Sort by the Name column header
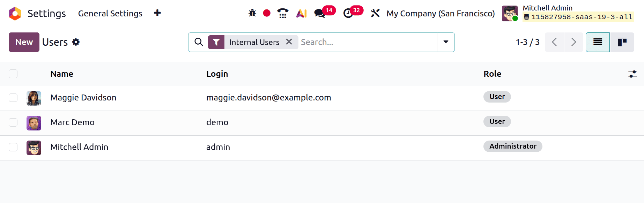This screenshot has height=203, width=644. [62, 74]
